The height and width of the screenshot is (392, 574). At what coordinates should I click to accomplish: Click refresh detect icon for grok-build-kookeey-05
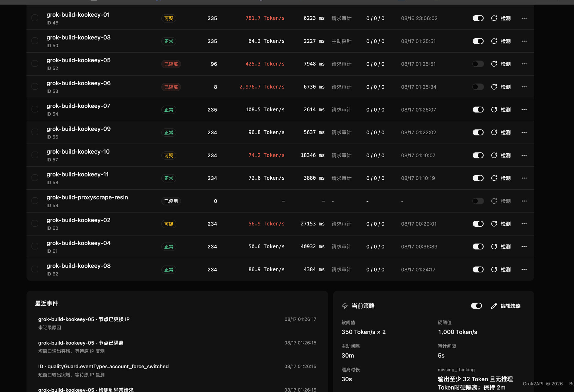(494, 64)
